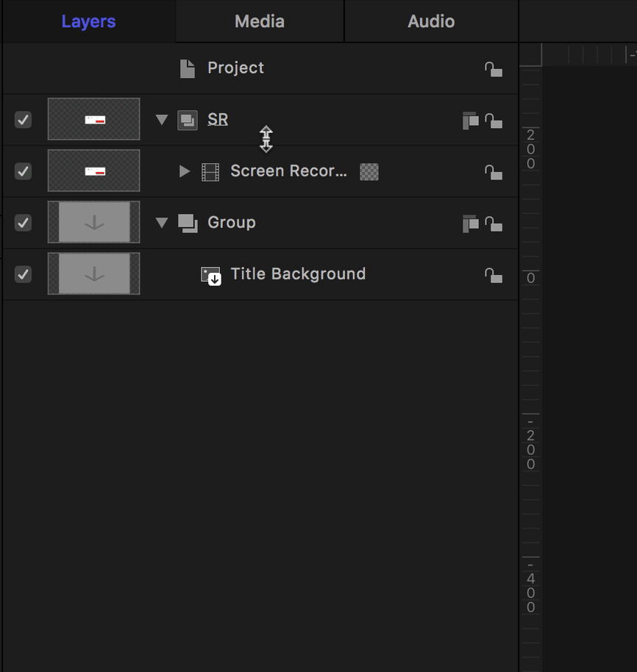Select the Screen Recor... layer name
Image resolution: width=637 pixels, height=672 pixels.
pos(289,171)
